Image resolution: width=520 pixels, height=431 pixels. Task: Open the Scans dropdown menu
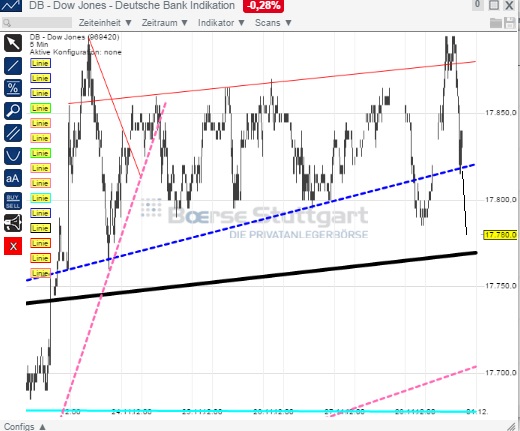[x=273, y=23]
